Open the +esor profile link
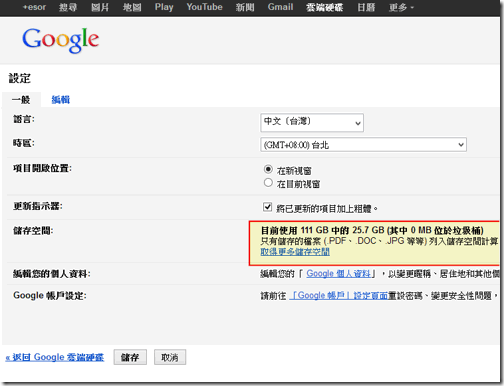 coord(34,7)
